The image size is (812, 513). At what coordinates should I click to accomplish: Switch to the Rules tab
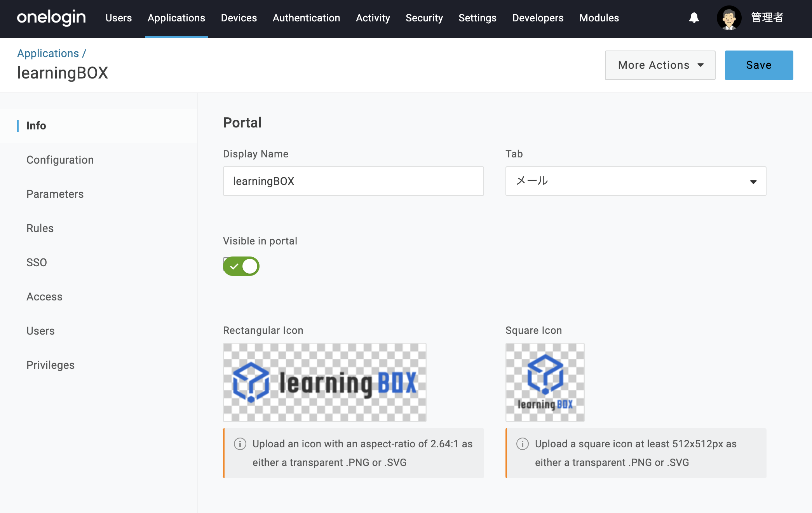40,228
